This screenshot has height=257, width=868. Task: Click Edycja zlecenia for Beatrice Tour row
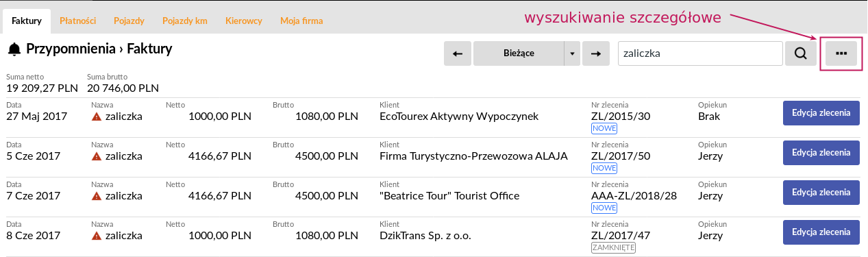821,193
